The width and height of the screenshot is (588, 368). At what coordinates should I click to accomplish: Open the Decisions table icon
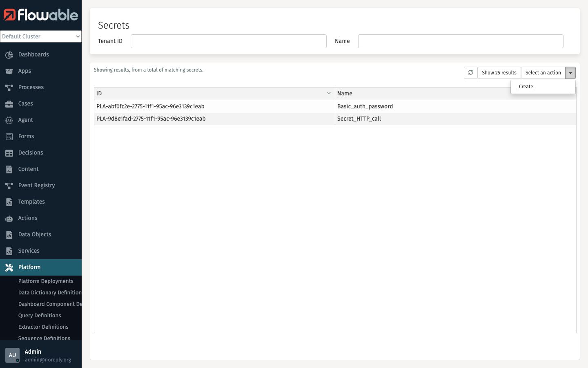(9, 153)
